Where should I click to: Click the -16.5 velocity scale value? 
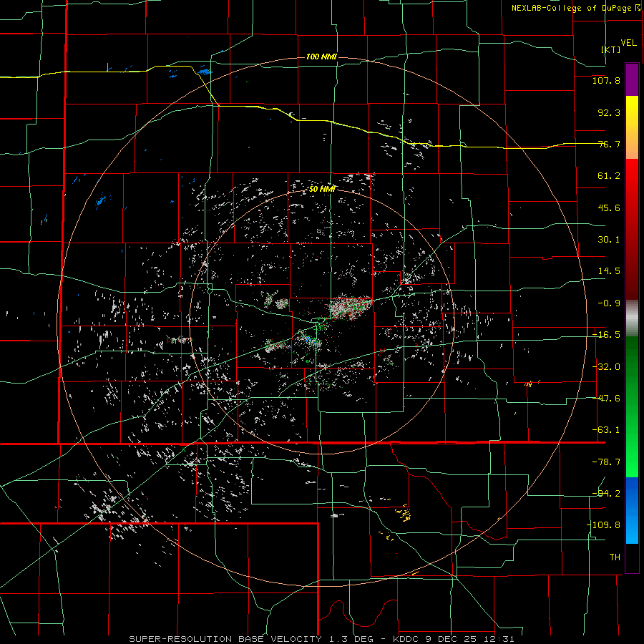click(606, 335)
